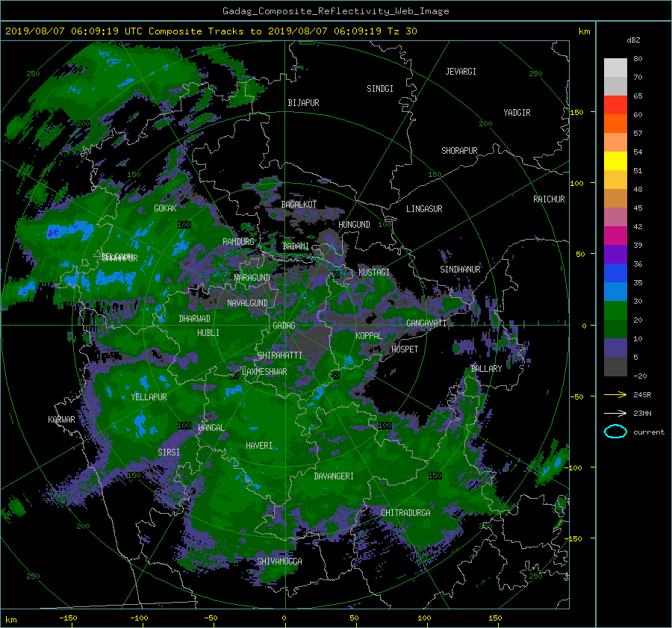Click the JEVARGI city label

(x=461, y=72)
